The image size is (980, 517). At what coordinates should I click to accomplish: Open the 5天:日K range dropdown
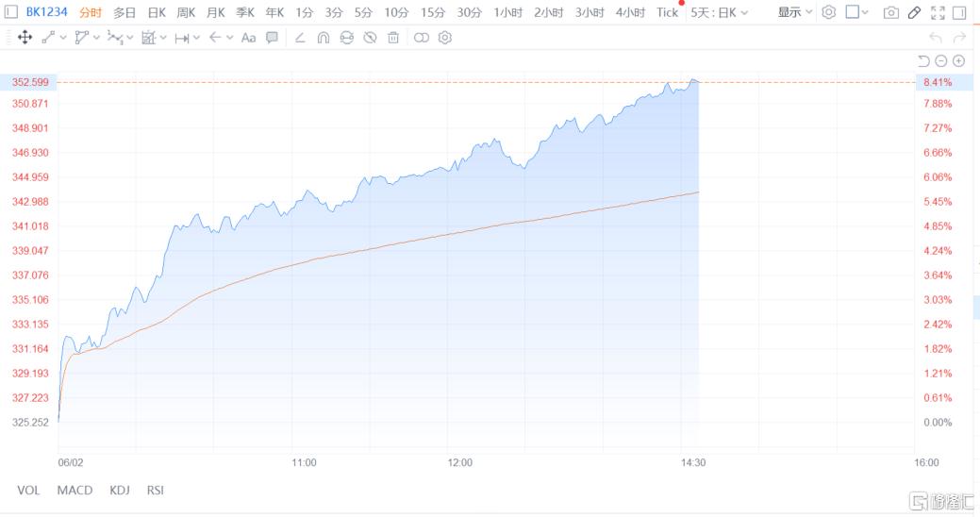pos(720,12)
